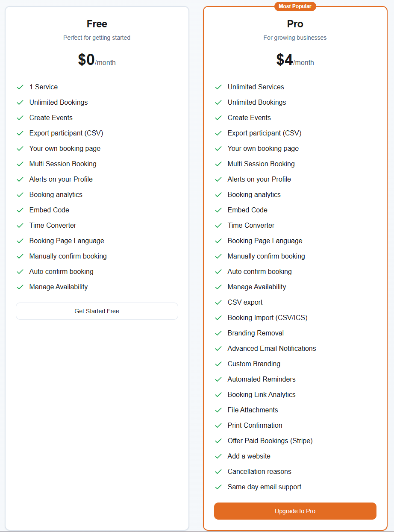394x532 pixels.
Task: Select the checkmark next to 1 Service
Action: click(x=20, y=87)
